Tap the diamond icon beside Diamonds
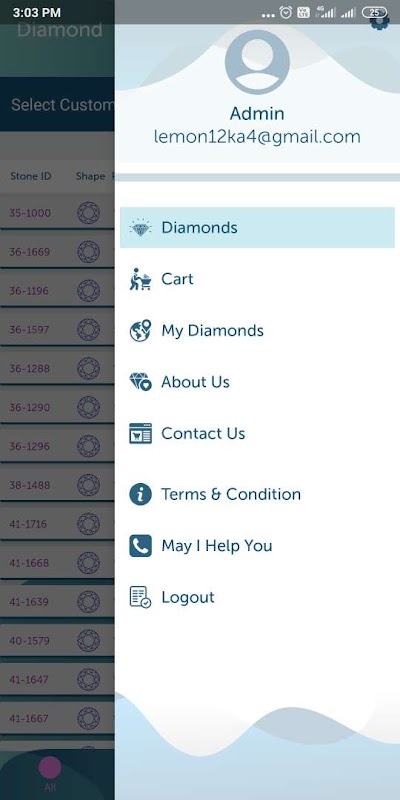400x800 pixels. tap(140, 227)
